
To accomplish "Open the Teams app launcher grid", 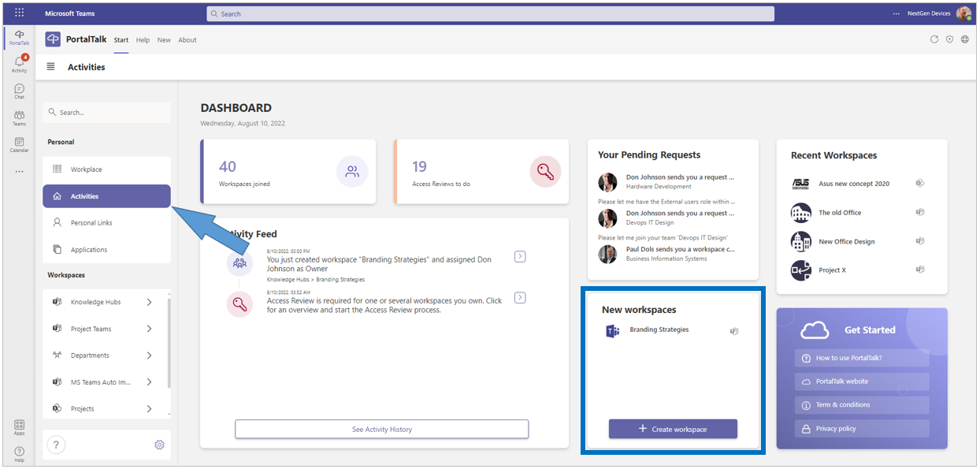I will coord(19,13).
